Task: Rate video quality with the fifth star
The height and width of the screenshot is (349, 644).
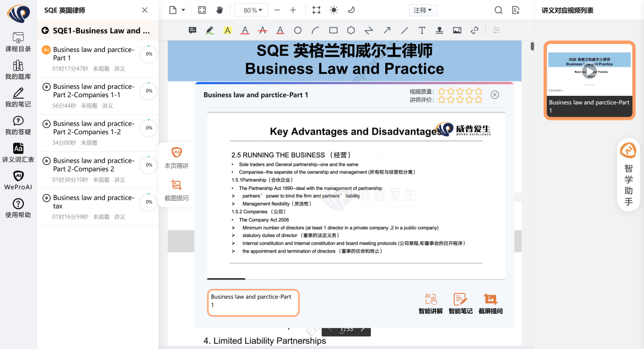Action: pos(478,91)
